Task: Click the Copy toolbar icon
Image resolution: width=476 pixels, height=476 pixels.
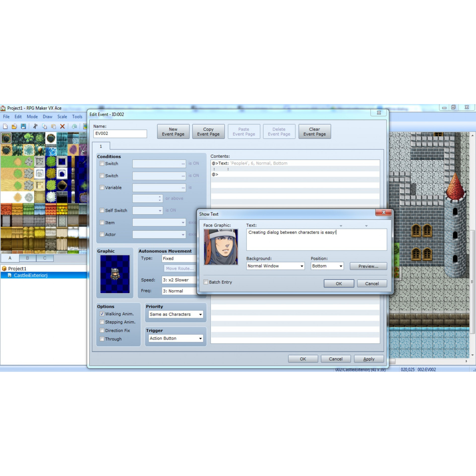Action: (x=44, y=126)
